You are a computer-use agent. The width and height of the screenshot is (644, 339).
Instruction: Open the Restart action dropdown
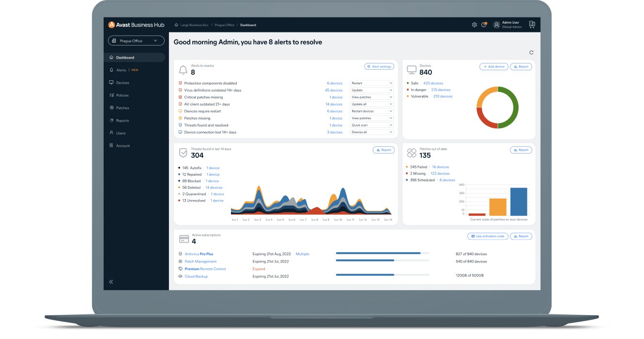[x=371, y=83]
